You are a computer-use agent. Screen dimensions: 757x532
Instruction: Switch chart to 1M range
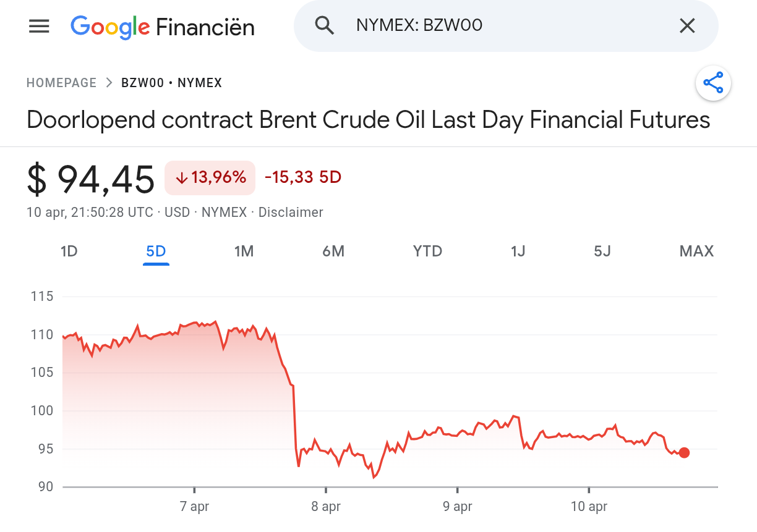click(x=244, y=251)
